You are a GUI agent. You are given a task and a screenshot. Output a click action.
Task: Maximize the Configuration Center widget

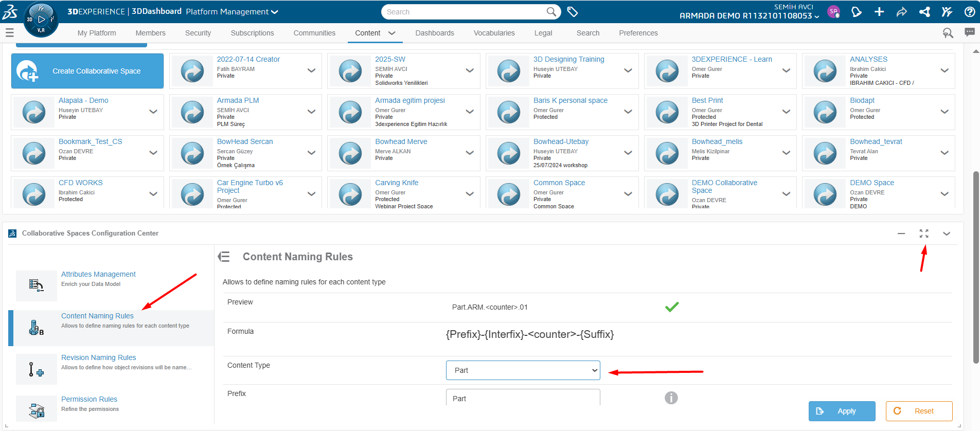tap(924, 234)
